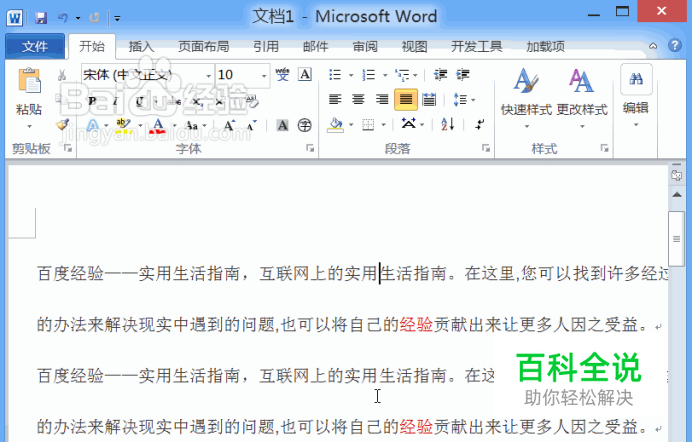Minimize the ribbon with the caret arrow
This screenshot has height=442, width=692.
(653, 46)
